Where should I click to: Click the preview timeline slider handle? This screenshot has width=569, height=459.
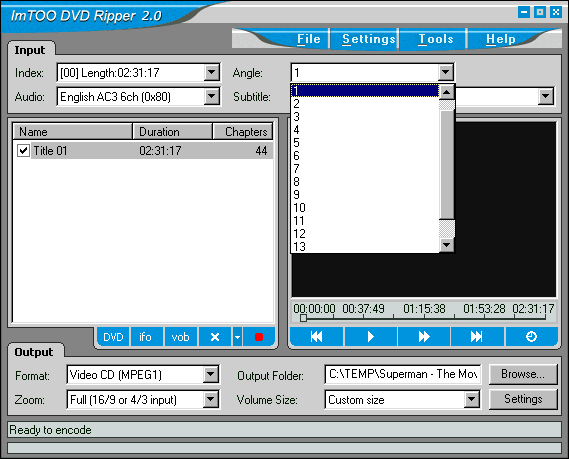tap(303, 318)
